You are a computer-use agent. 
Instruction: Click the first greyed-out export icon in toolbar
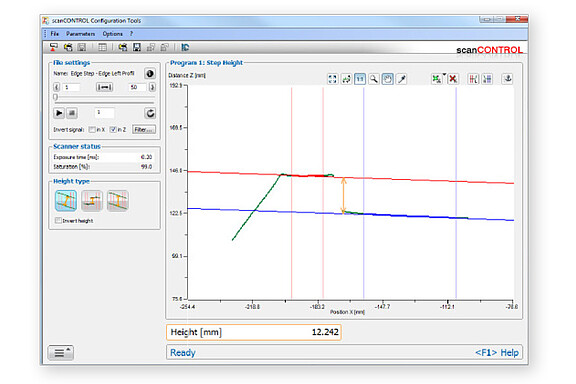151,47
